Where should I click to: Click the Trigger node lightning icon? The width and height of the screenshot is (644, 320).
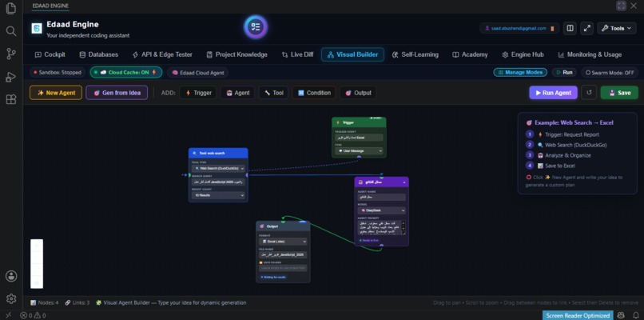[x=338, y=122]
